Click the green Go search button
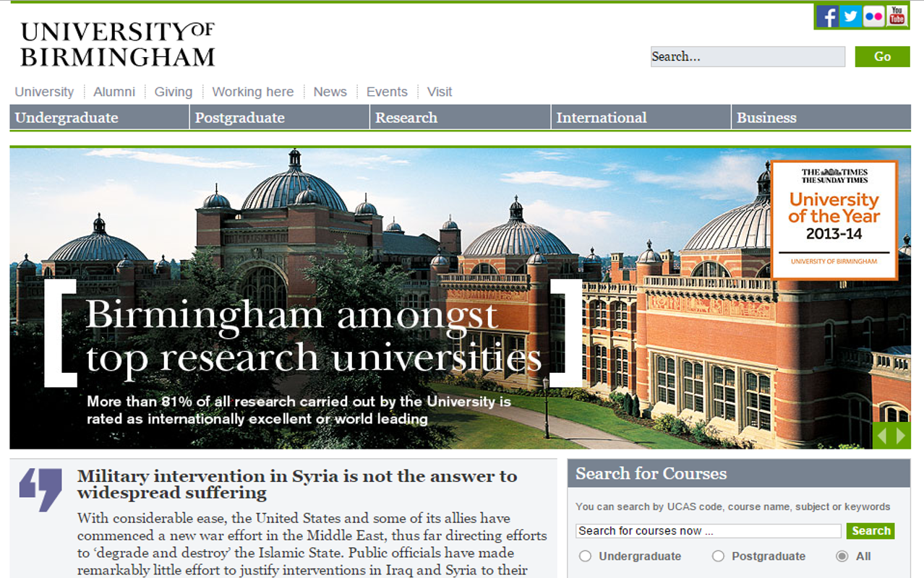Screen dimensions: 924x578 tap(882, 56)
